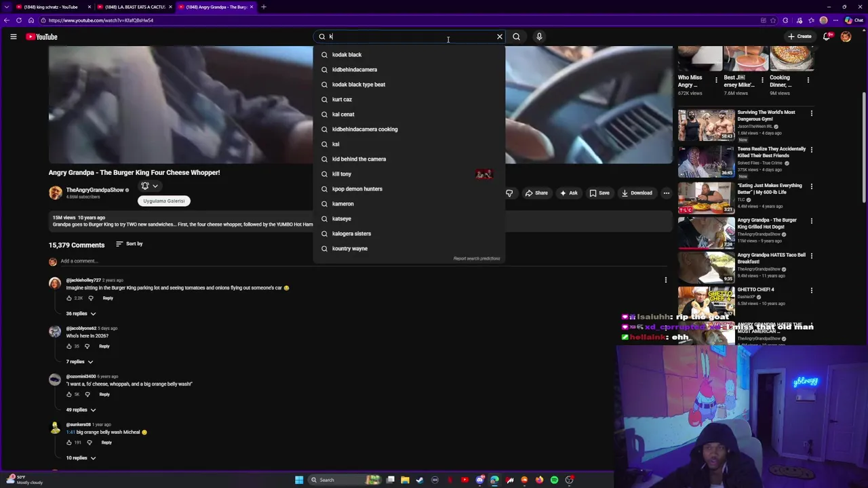Switch to 'L.A. BEAST EATS A CACTUS' tab
Viewport: 868px width, 488px height.
133,7
